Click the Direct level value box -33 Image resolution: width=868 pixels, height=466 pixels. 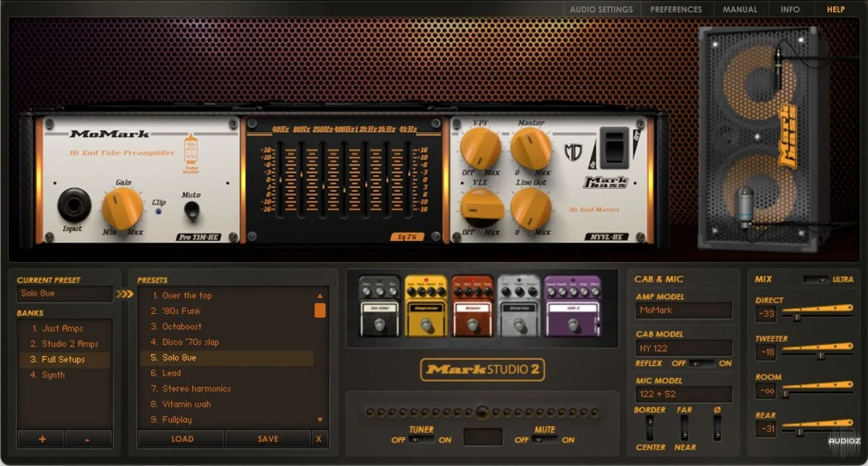(x=766, y=314)
